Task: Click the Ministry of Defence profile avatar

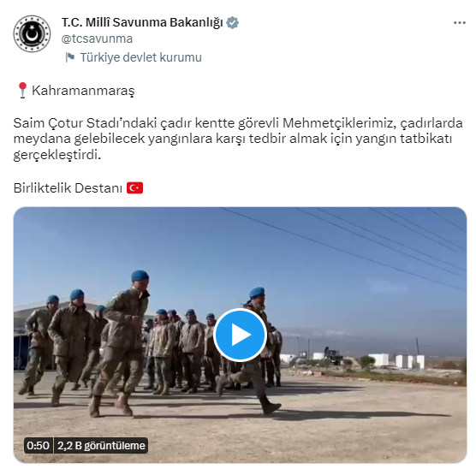Action: 32,33
